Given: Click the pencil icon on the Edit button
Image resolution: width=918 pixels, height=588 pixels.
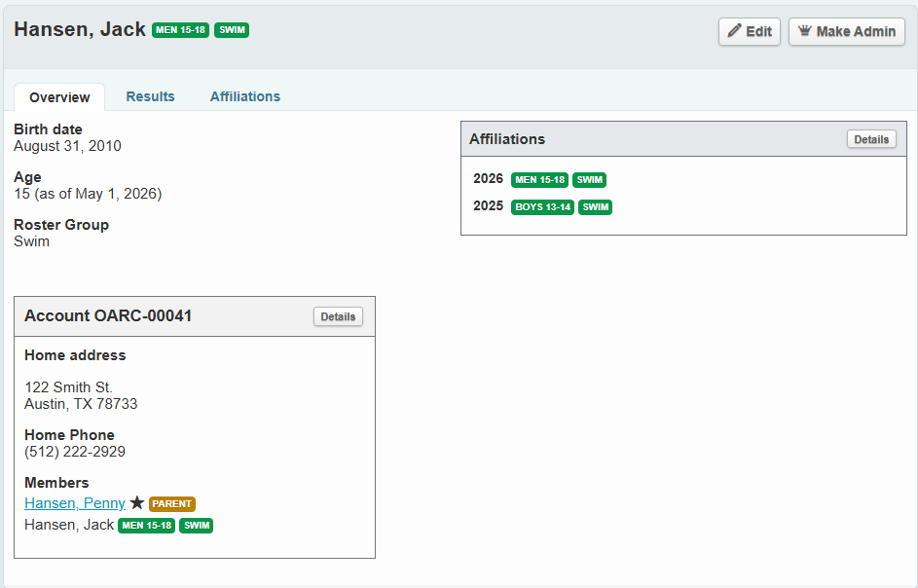Looking at the screenshot, I should pyautogui.click(x=735, y=30).
